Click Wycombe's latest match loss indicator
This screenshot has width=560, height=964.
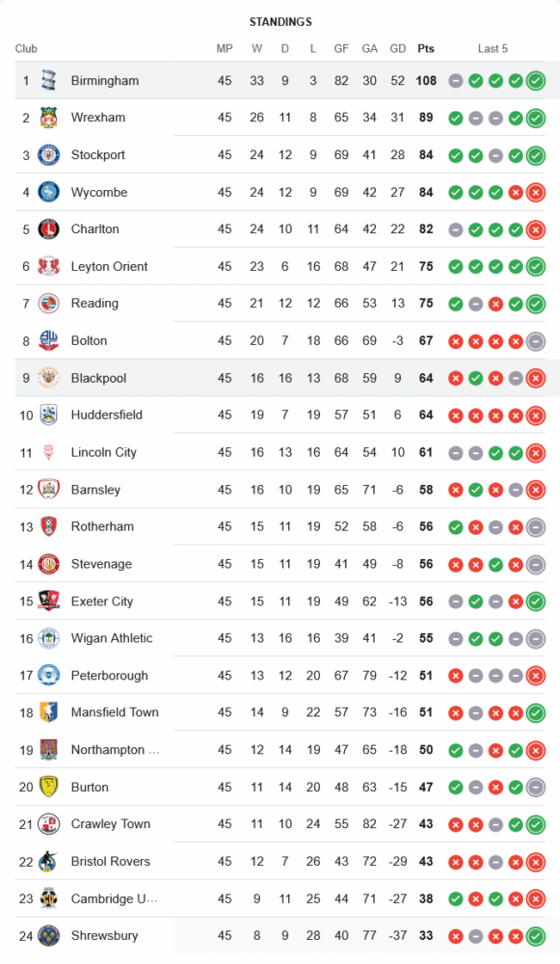(536, 193)
